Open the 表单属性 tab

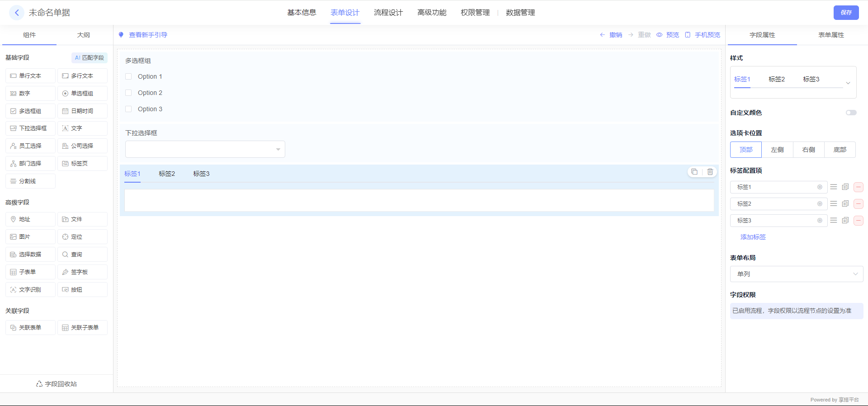point(831,35)
